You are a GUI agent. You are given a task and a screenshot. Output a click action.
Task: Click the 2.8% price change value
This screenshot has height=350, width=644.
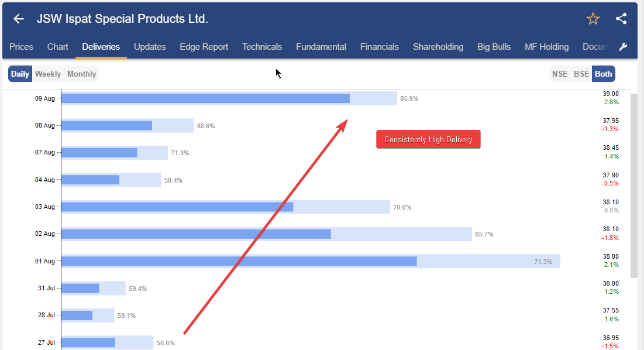(x=612, y=102)
